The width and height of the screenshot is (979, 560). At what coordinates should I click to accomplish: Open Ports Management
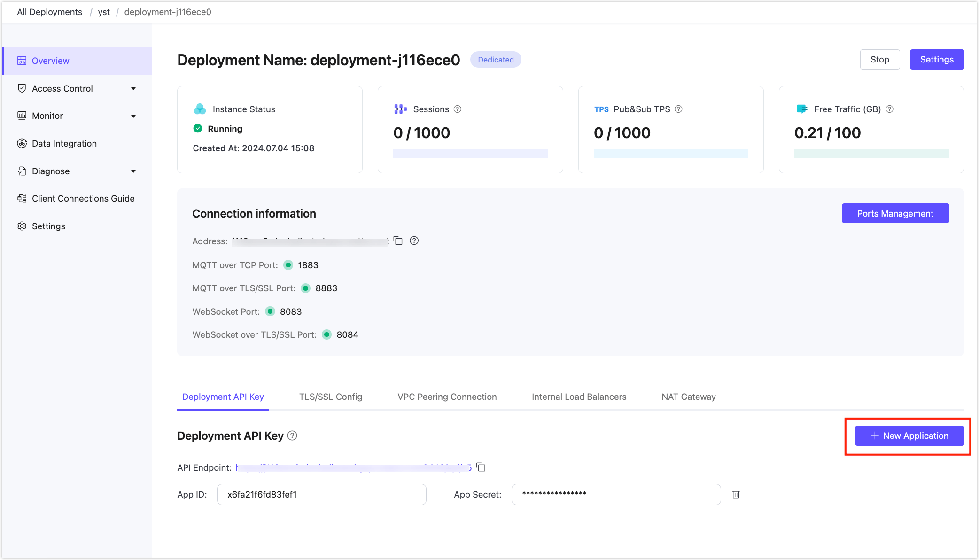tap(895, 213)
